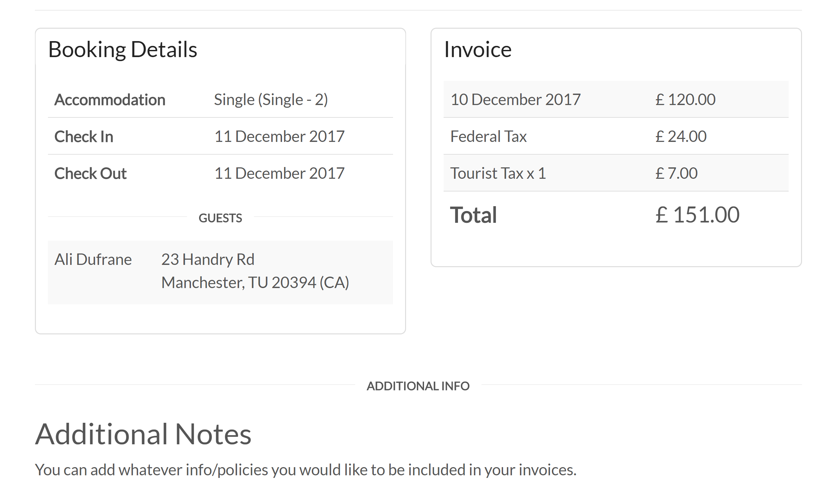834x504 pixels.
Task: Select the 10 December 2017 invoice row
Action: 616,99
